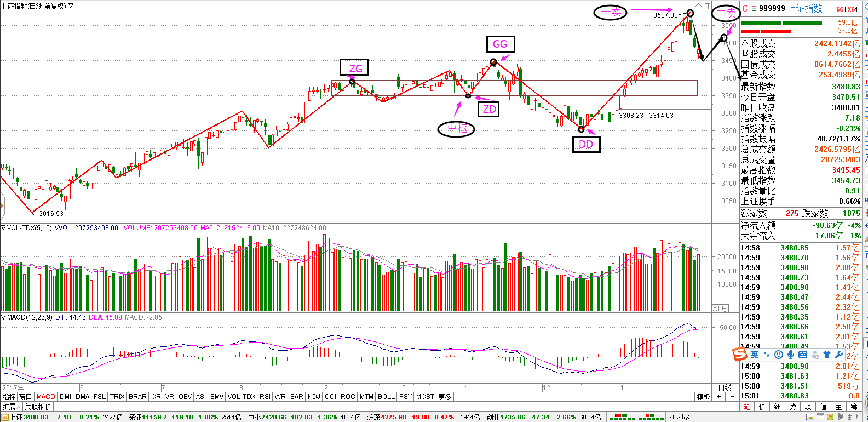Click the Sogou microphone voice input icon
868x422 pixels.
coord(791,355)
